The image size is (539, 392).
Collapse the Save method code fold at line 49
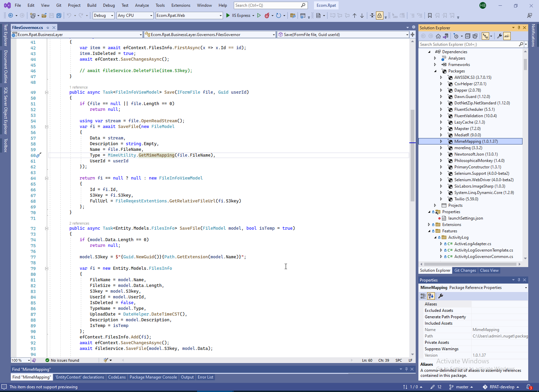click(x=47, y=92)
